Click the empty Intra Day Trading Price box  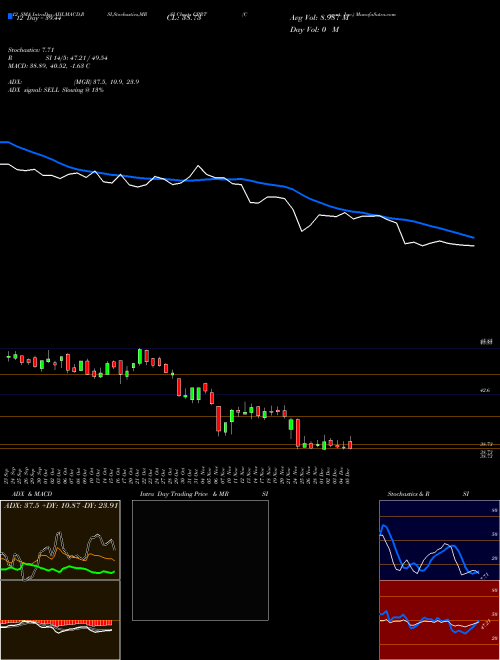[x=200, y=560]
